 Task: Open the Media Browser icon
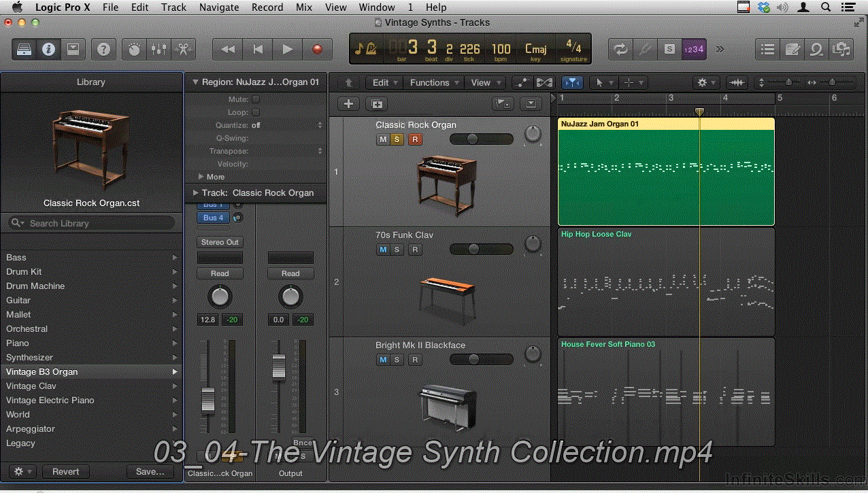click(841, 49)
